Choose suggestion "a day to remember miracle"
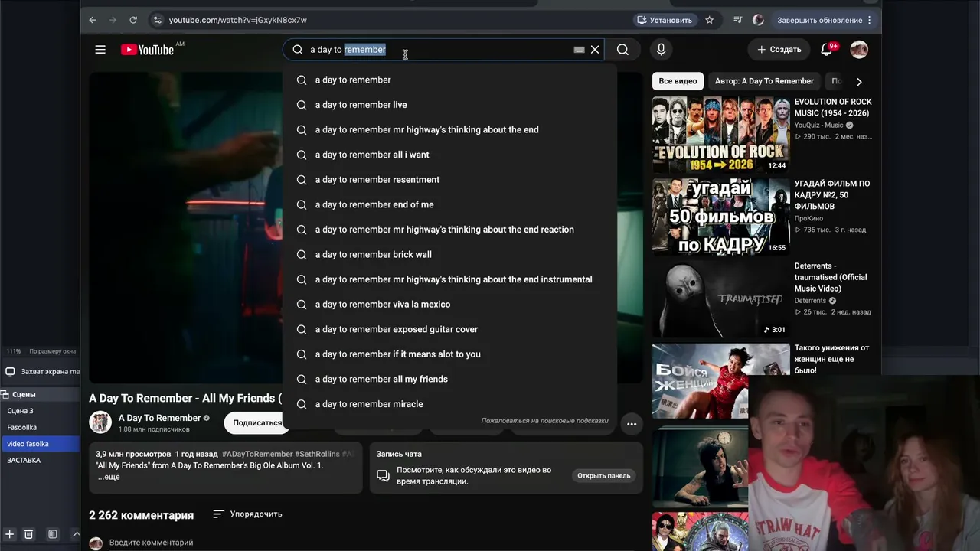The image size is (980, 551). point(449,404)
